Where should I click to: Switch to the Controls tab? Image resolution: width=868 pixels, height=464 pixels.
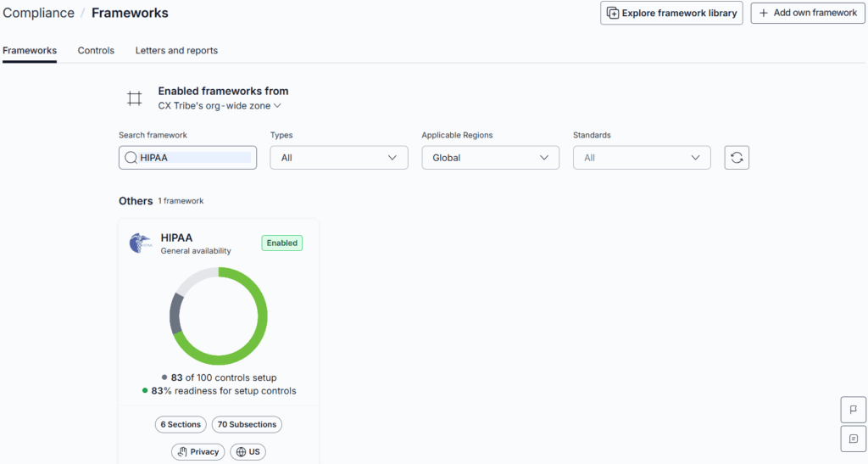96,50
